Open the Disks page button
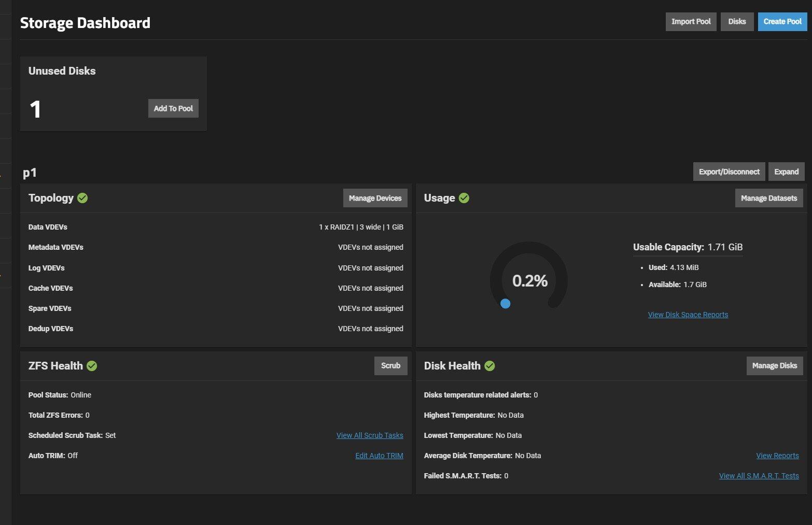The height and width of the screenshot is (525, 812). [737, 22]
